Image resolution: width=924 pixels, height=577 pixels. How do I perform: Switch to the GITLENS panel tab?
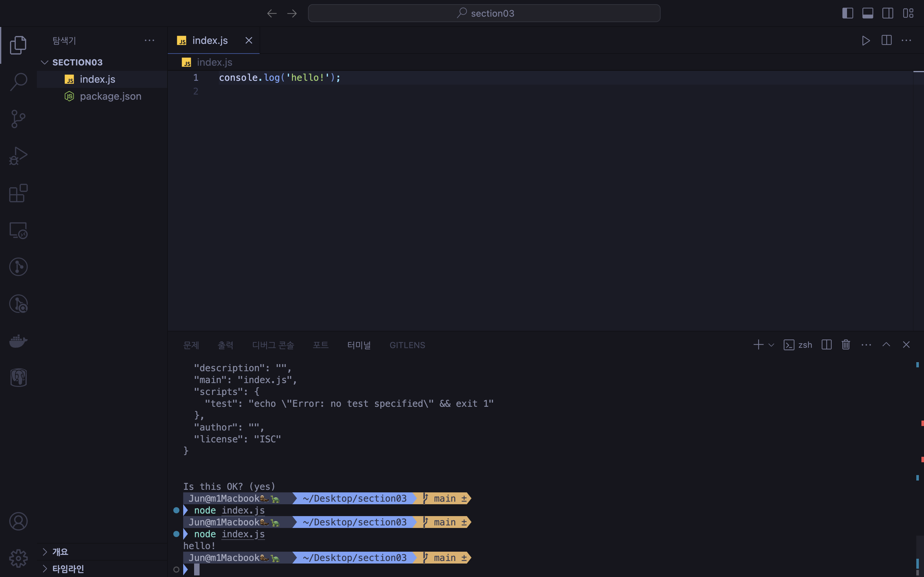[407, 345]
